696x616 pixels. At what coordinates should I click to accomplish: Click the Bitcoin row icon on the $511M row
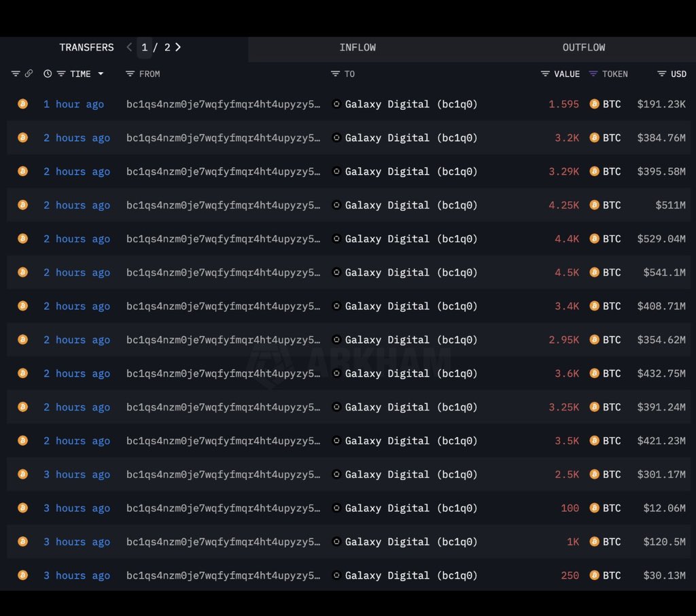point(22,205)
